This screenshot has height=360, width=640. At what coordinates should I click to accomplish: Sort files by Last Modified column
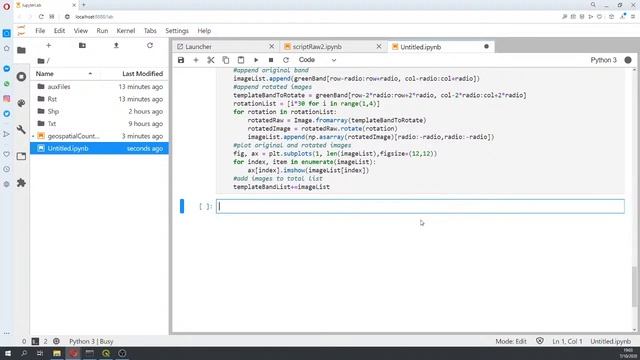(x=142, y=74)
